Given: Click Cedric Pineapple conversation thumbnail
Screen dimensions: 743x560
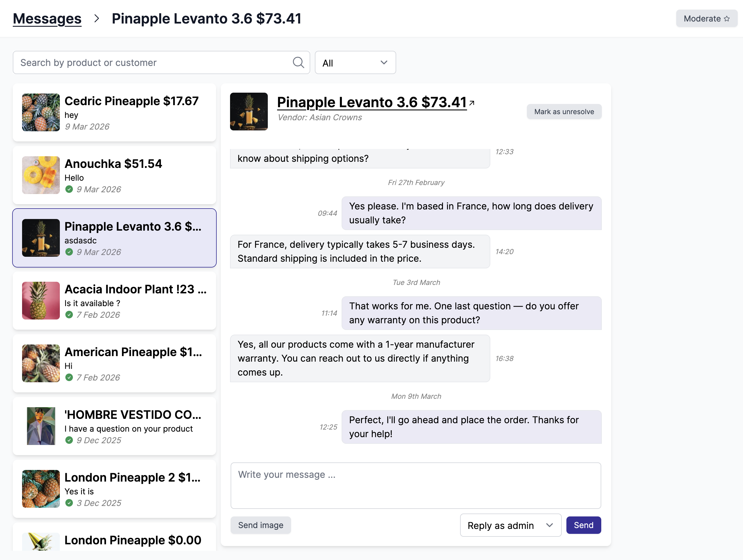Looking at the screenshot, I should [x=41, y=112].
